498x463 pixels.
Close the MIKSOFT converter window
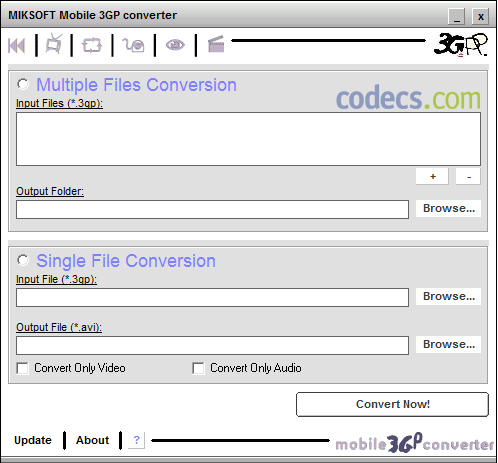(480, 16)
